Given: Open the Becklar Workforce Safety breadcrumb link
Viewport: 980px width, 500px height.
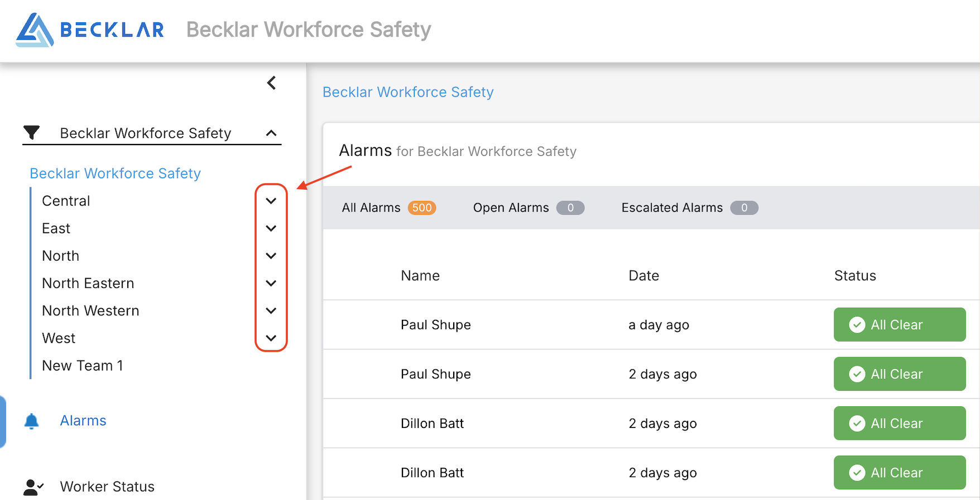Looking at the screenshot, I should click(x=408, y=92).
